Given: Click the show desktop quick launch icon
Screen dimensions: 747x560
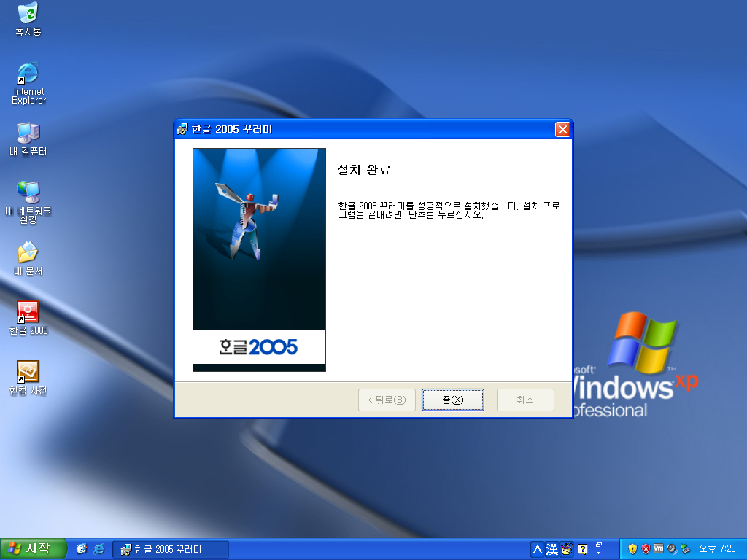Looking at the screenshot, I should point(82,549).
